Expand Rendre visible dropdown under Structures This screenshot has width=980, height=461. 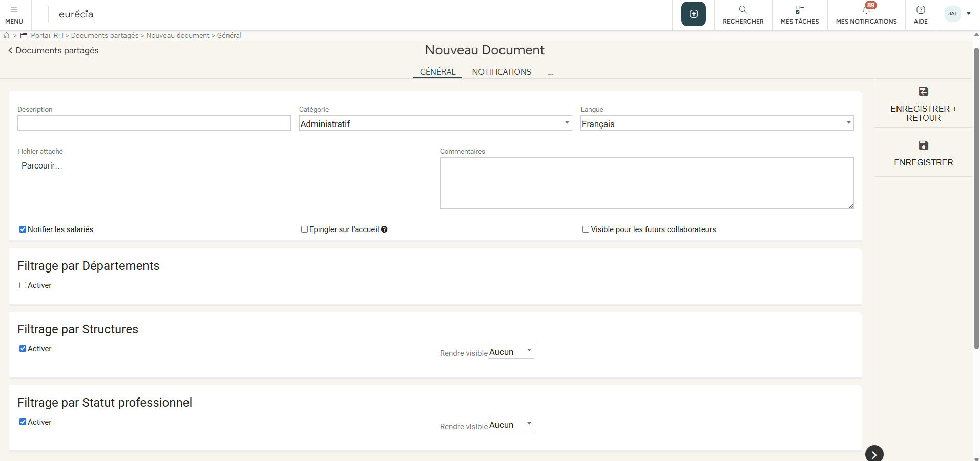click(x=510, y=351)
